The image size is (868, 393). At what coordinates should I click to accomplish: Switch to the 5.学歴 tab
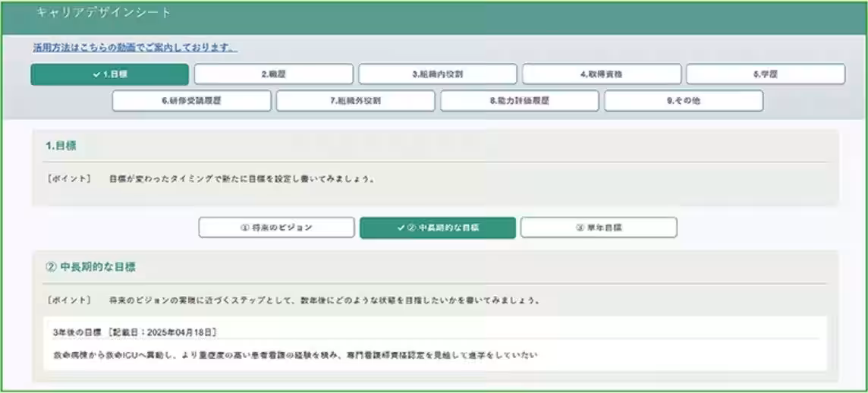tap(766, 74)
